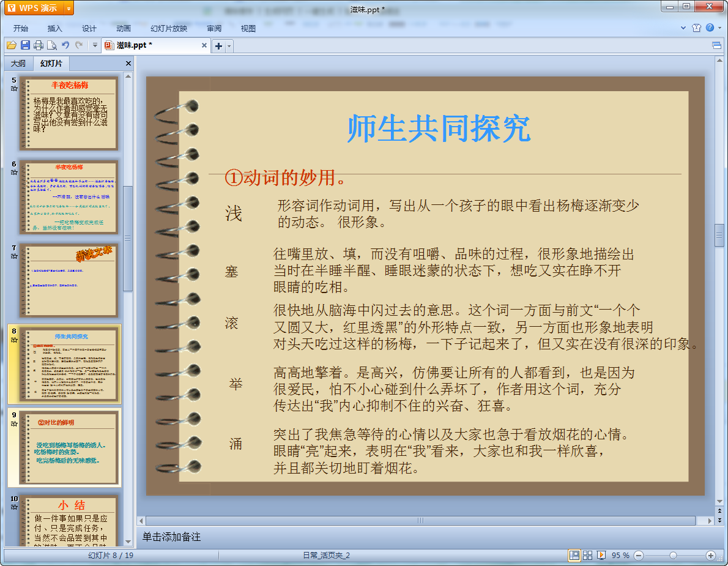The width and height of the screenshot is (728, 566).
Task: Switch to the 设计 menu tab
Action: point(89,28)
